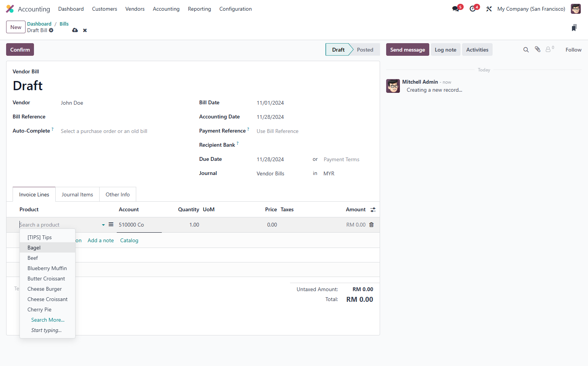Viewport: 588px width, 366px height.
Task: Discard changes with the X icon
Action: click(x=85, y=31)
